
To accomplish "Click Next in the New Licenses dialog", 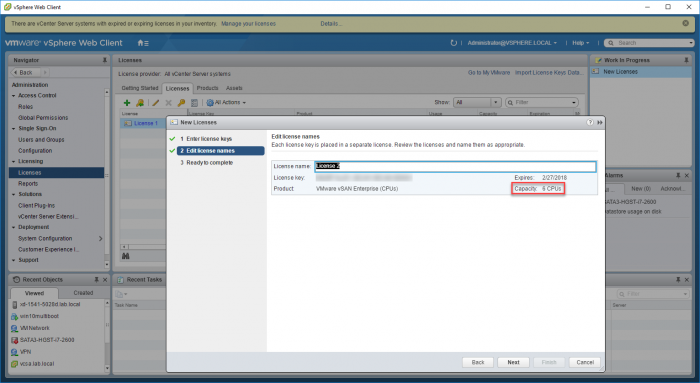I will [x=513, y=362].
